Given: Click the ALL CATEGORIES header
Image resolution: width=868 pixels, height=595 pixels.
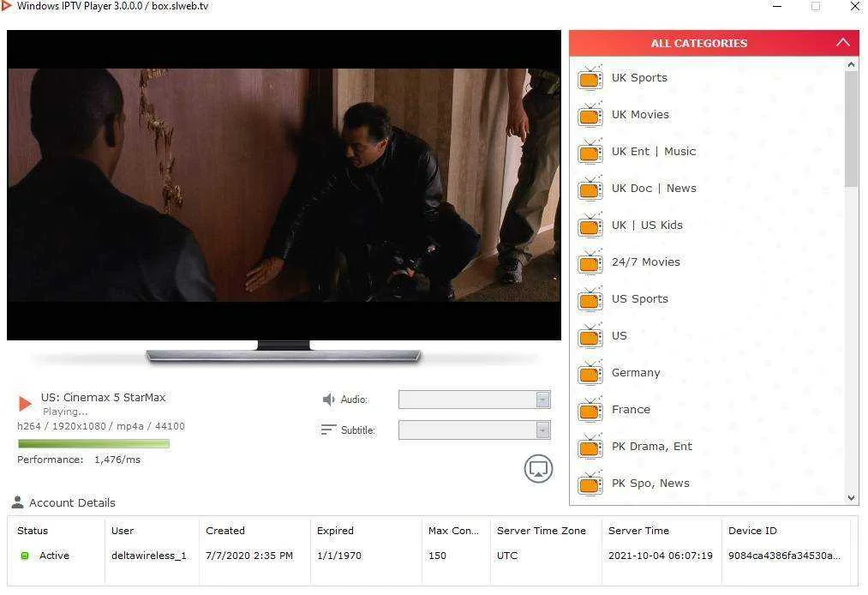Looking at the screenshot, I should 698,43.
